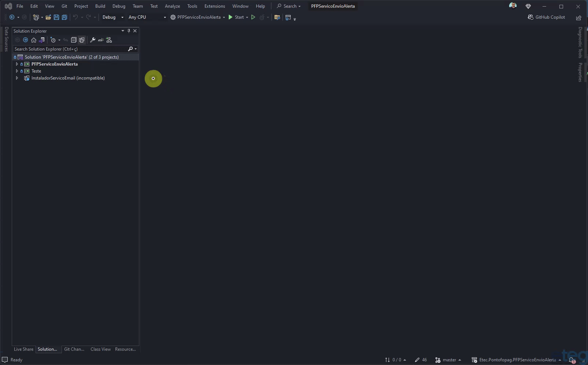The width and height of the screenshot is (588, 365).
Task: Open the user account avatar
Action: [x=513, y=5]
